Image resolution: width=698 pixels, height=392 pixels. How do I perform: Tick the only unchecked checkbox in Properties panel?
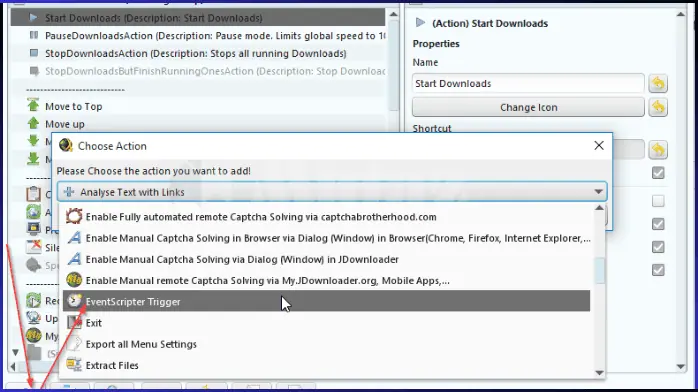click(x=658, y=201)
